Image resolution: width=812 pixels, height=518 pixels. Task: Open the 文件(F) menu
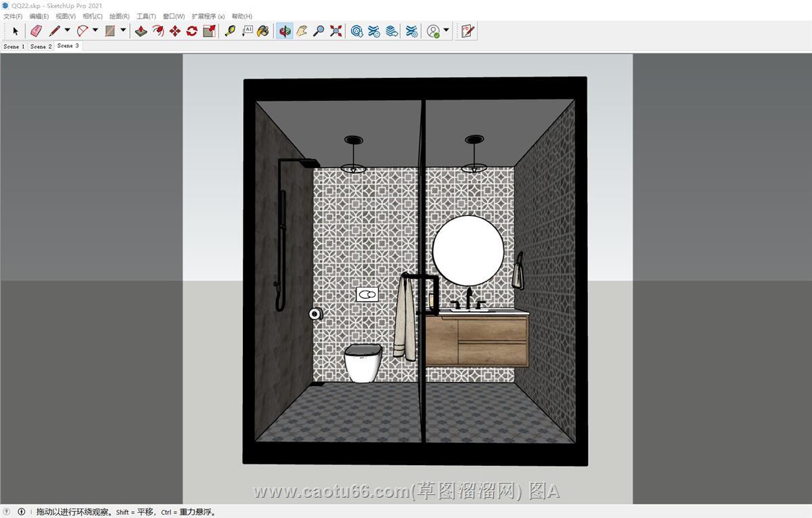click(x=13, y=16)
